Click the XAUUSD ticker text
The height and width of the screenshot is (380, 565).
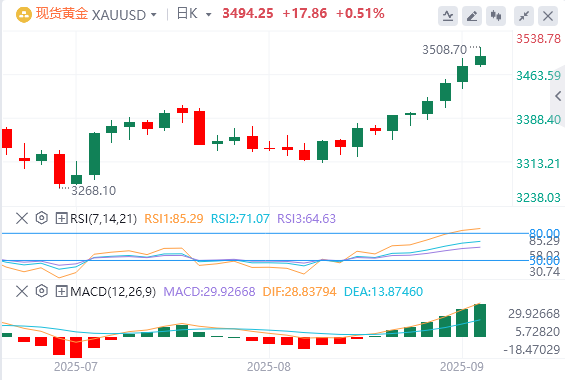click(x=119, y=15)
